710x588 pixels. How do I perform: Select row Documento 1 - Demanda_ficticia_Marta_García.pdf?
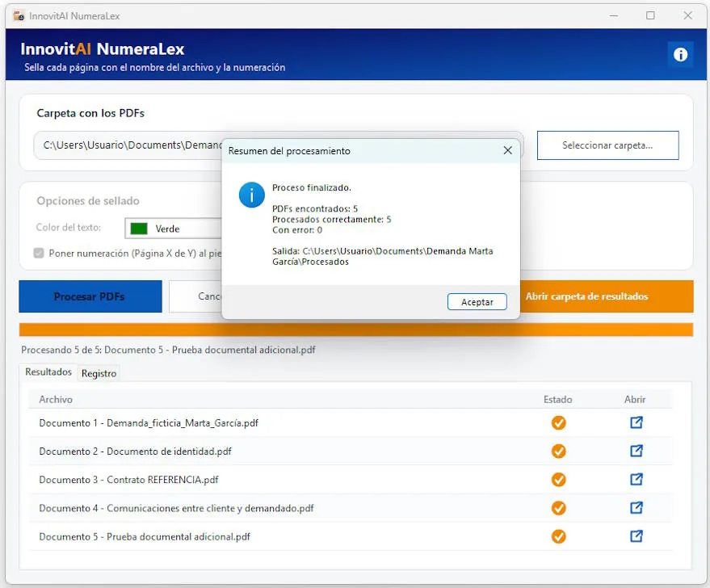[x=351, y=422]
